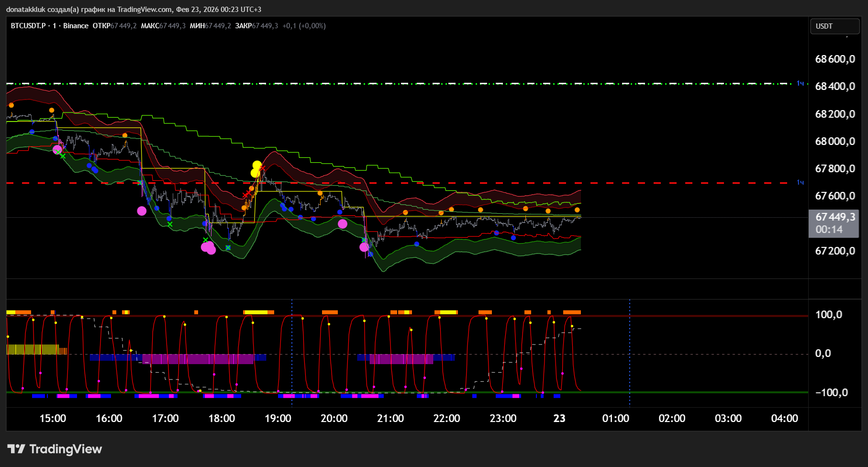Screen dimensions: 868x467
Task: Click the orange dot at the chart's far left
Action: pos(11,105)
